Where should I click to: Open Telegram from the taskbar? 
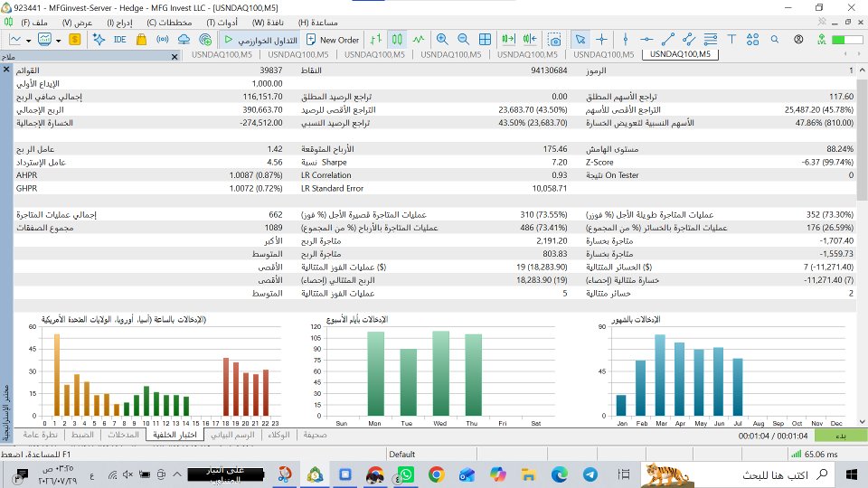click(590, 474)
